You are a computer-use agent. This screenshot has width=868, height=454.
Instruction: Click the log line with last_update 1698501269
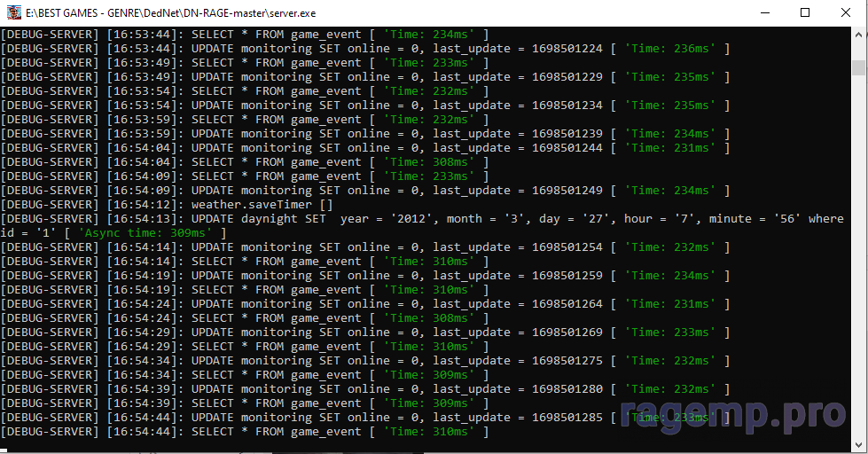click(364, 333)
